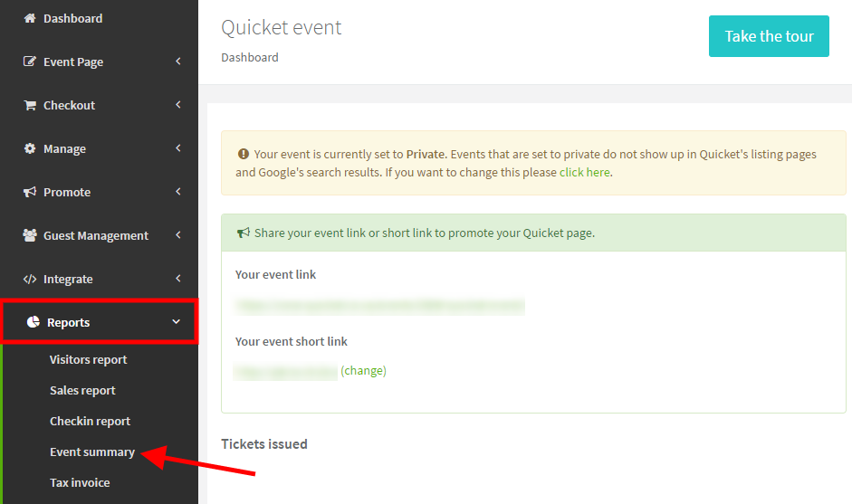Click the Dashboard home icon
This screenshot has width=852, height=504.
(30, 18)
